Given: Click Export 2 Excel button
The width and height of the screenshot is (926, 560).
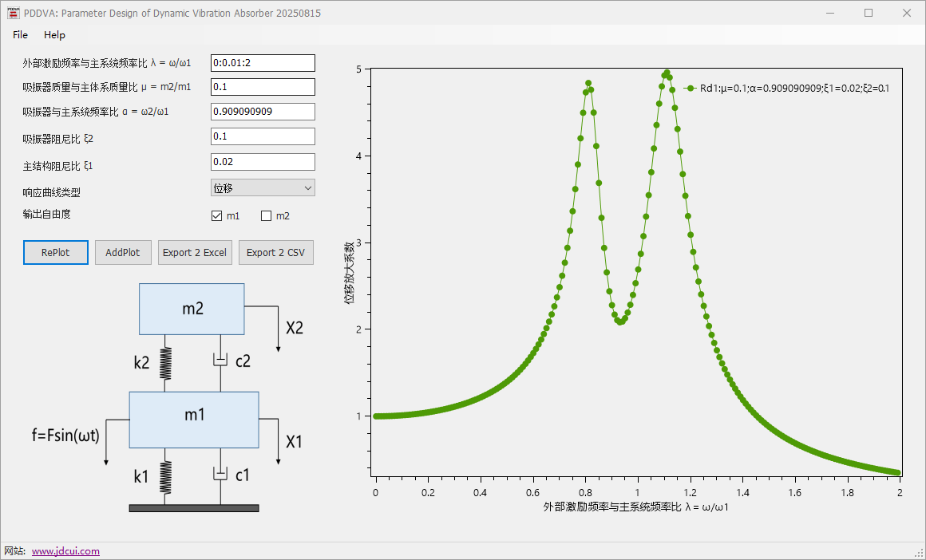Looking at the screenshot, I should pos(195,252).
